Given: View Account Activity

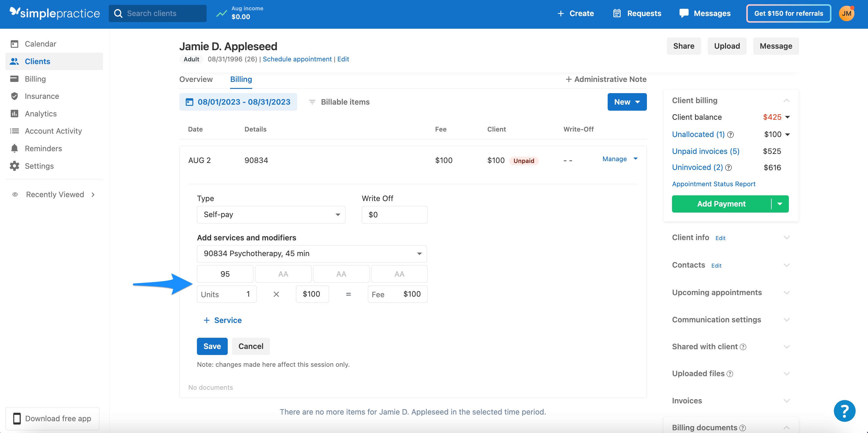Looking at the screenshot, I should 53,131.
